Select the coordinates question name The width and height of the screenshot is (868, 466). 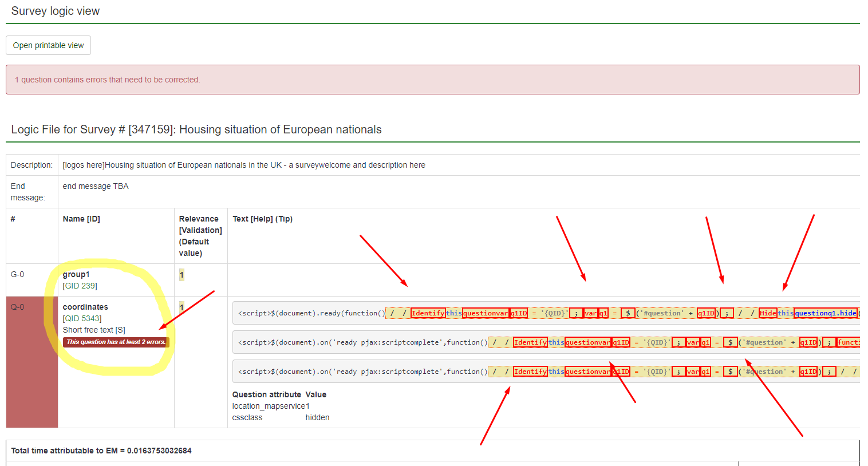point(85,307)
